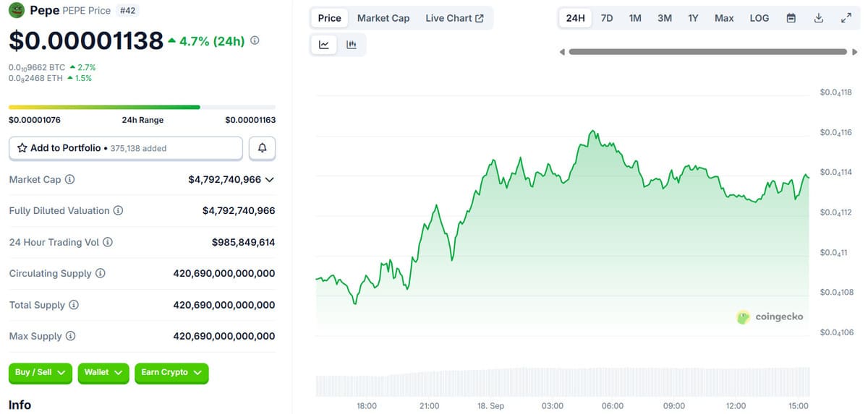This screenshot has height=414, width=868.
Task: Open the info icon next to 24h percentage
Action: 255,41
